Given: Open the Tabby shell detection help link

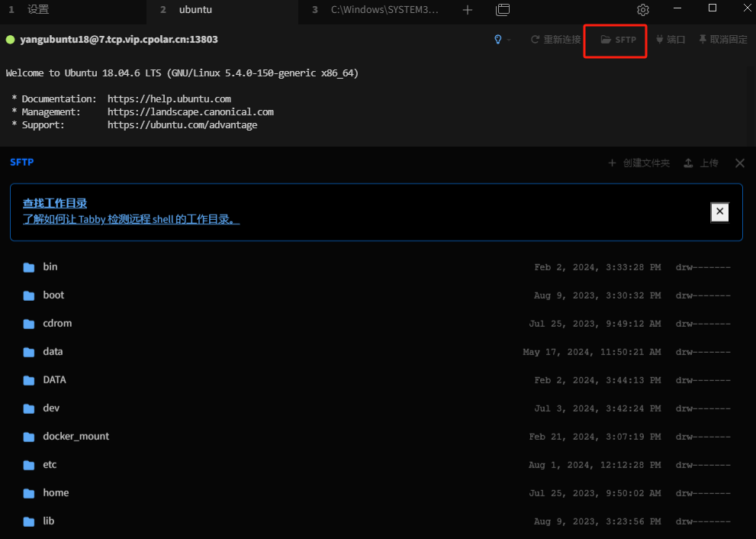Looking at the screenshot, I should (130, 220).
